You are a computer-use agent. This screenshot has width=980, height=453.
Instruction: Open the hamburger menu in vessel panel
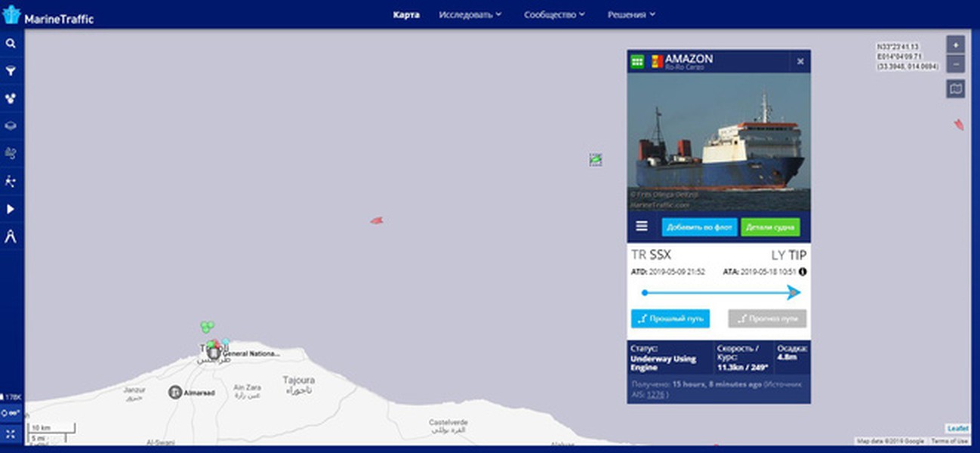[x=642, y=226]
